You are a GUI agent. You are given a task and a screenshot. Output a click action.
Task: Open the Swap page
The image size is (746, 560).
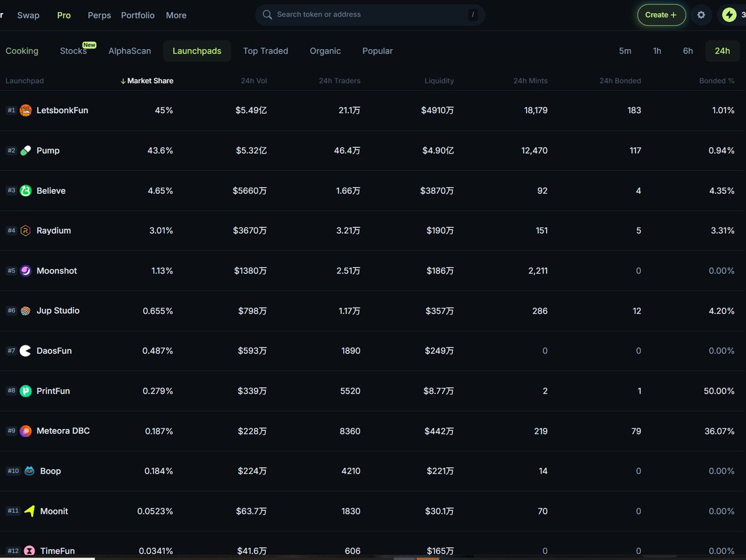click(x=28, y=16)
